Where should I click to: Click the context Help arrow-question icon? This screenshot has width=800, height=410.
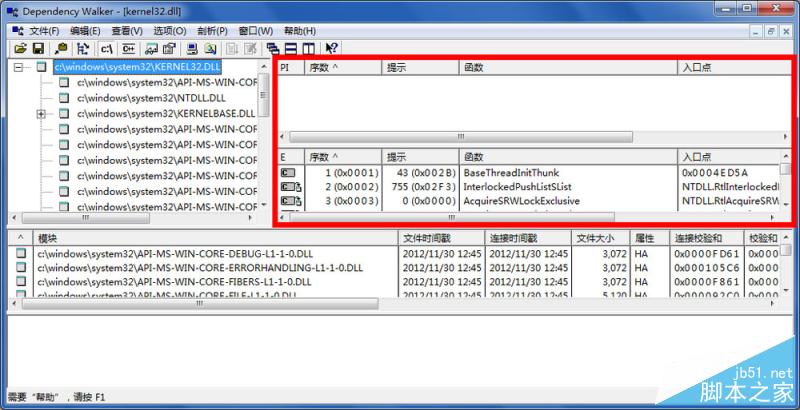331,48
